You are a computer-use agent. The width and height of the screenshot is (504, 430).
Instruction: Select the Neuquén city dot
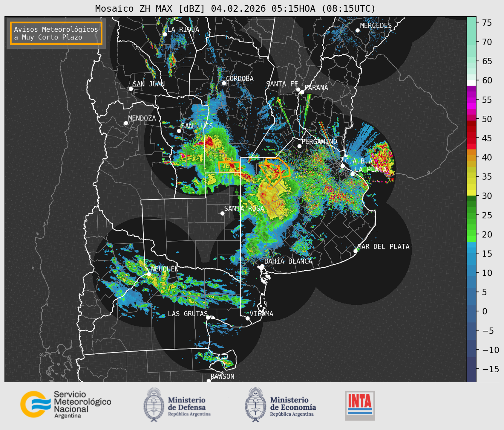tap(149, 274)
